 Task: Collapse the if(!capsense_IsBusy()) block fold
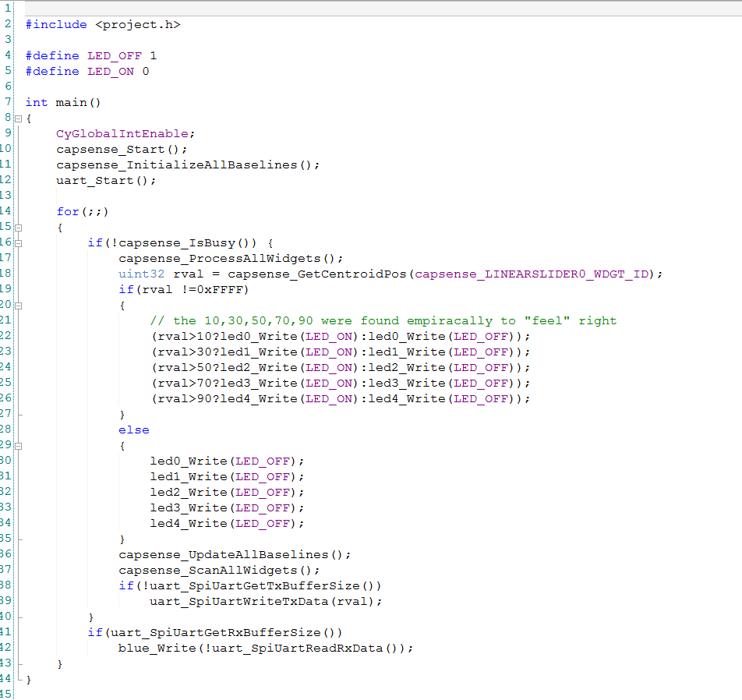[x=19, y=243]
